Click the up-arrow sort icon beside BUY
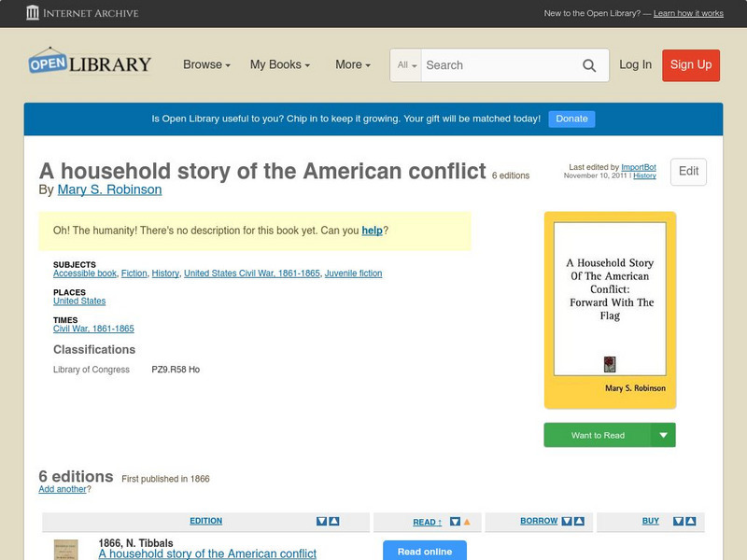This screenshot has height=560, width=747. [691, 522]
